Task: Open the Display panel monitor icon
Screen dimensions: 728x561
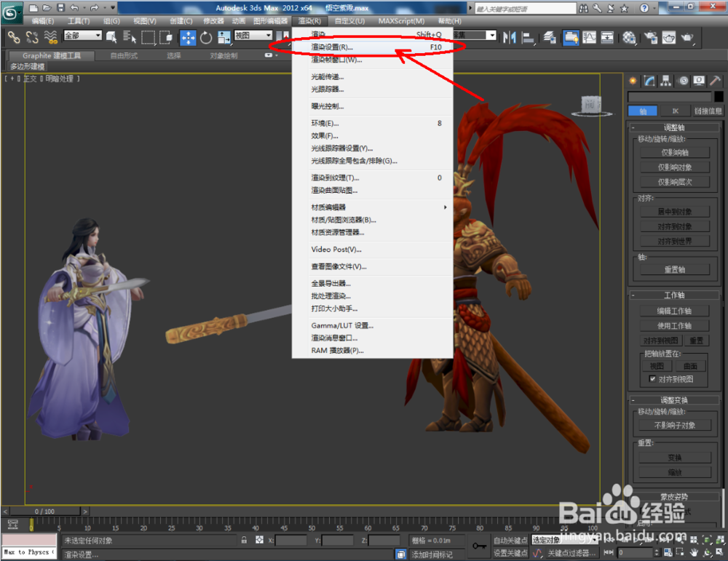Action: click(699, 81)
